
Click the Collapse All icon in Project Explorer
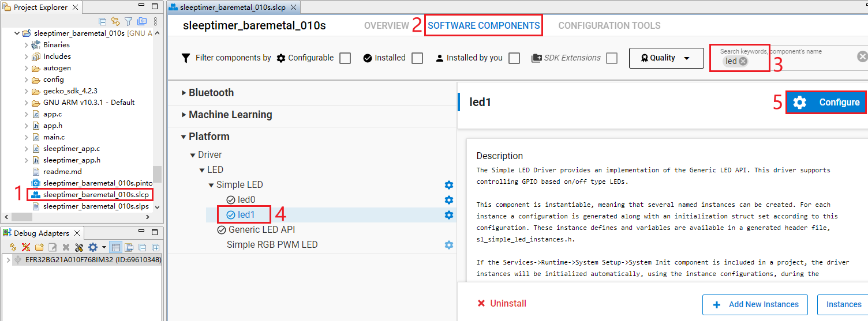tap(102, 21)
